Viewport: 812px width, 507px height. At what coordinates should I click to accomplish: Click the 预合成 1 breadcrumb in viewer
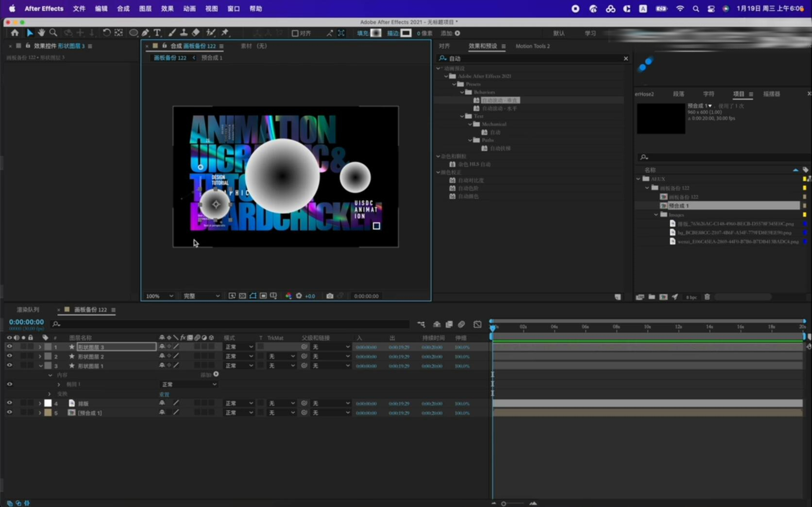212,57
